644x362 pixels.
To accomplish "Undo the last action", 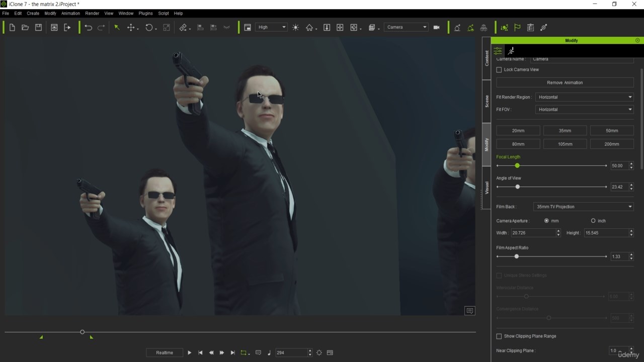I will pos(89,28).
